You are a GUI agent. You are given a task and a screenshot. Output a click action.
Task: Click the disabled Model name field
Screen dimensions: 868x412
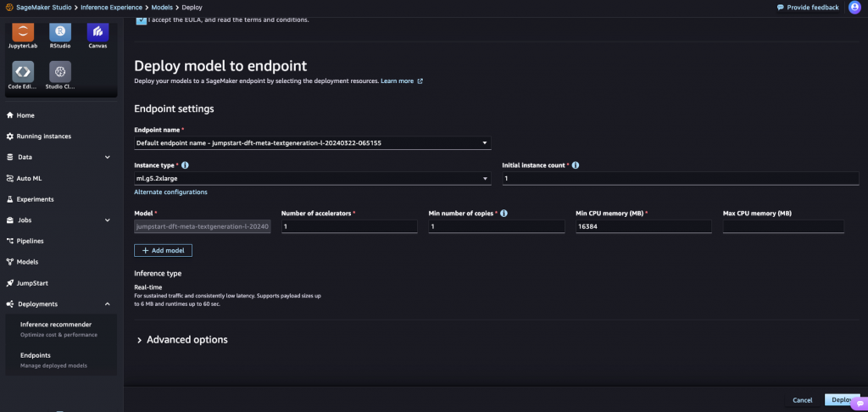point(202,226)
